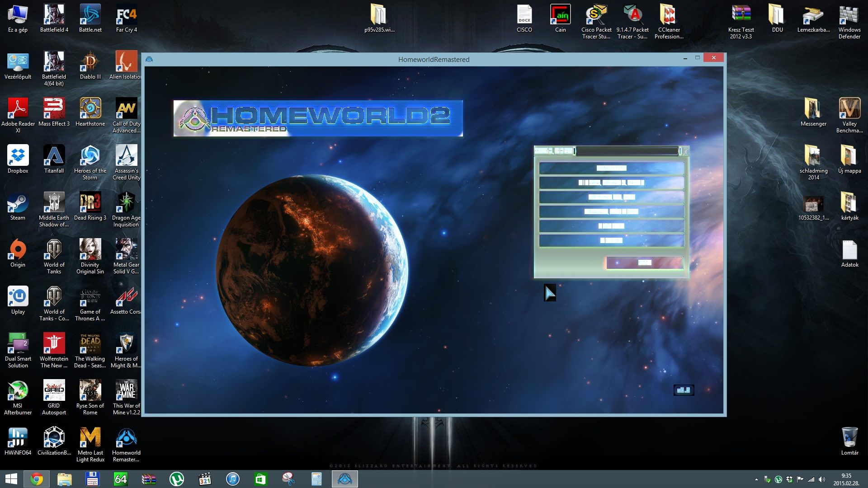Open Kresz Teszt 2012 archive

[741, 22]
